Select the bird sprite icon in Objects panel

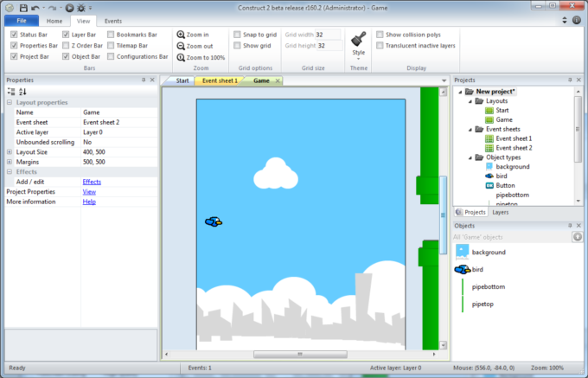click(463, 269)
